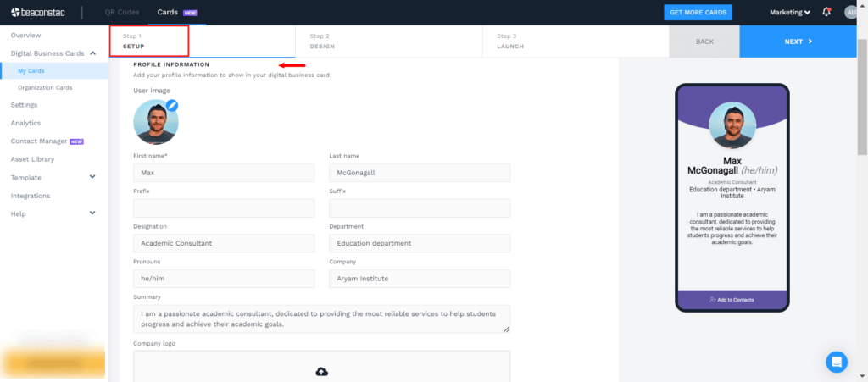Viewport: 868px width, 382px height.
Task: Open Settings in sidebar
Action: (x=24, y=104)
